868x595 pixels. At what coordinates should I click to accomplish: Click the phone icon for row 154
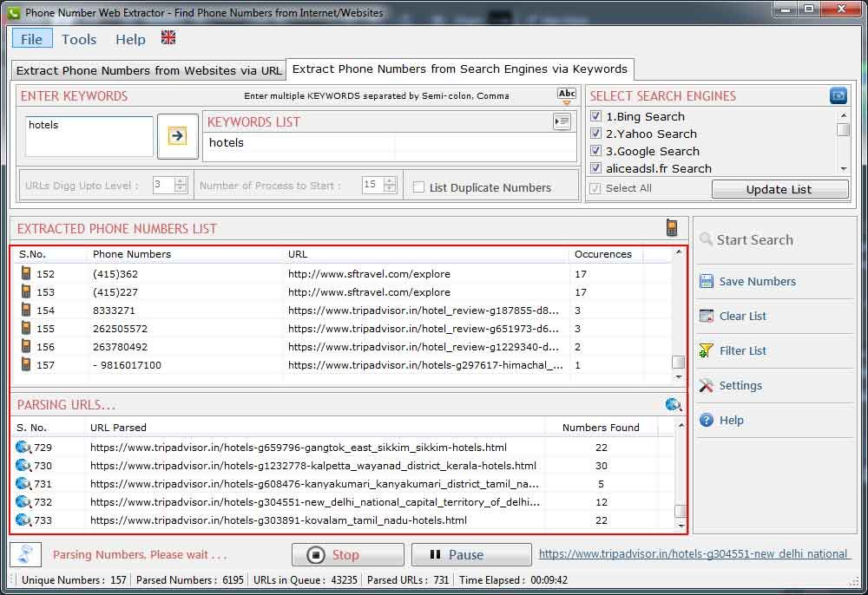[x=26, y=310]
